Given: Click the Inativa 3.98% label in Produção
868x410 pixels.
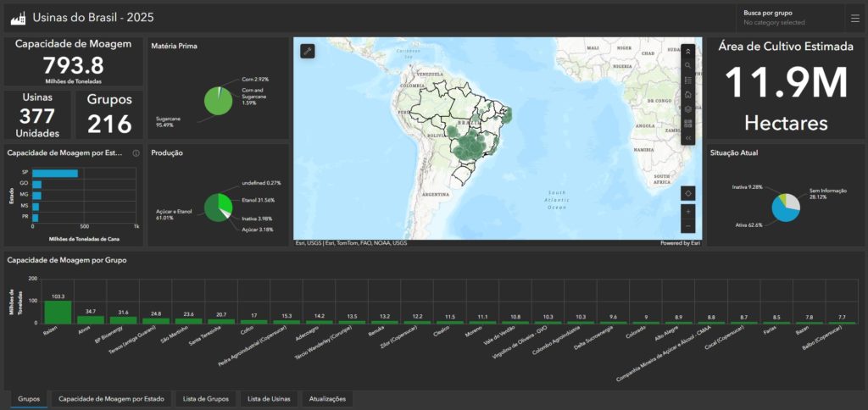Looking at the screenshot, I should (x=258, y=219).
